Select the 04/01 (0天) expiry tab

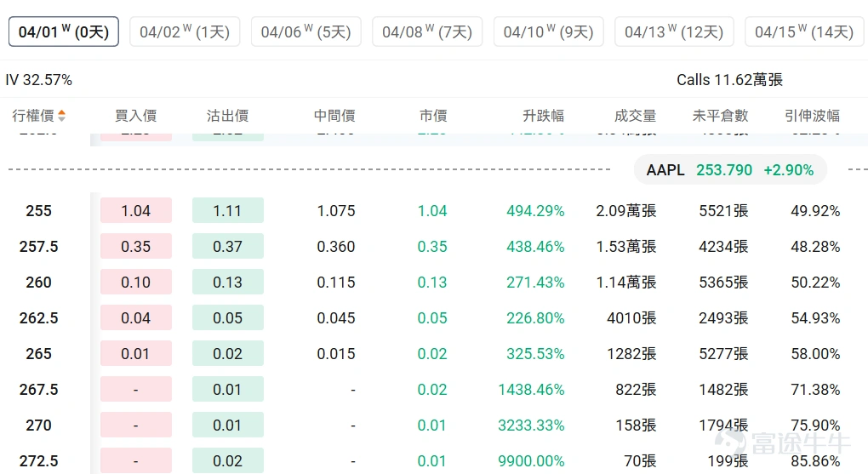click(x=64, y=31)
